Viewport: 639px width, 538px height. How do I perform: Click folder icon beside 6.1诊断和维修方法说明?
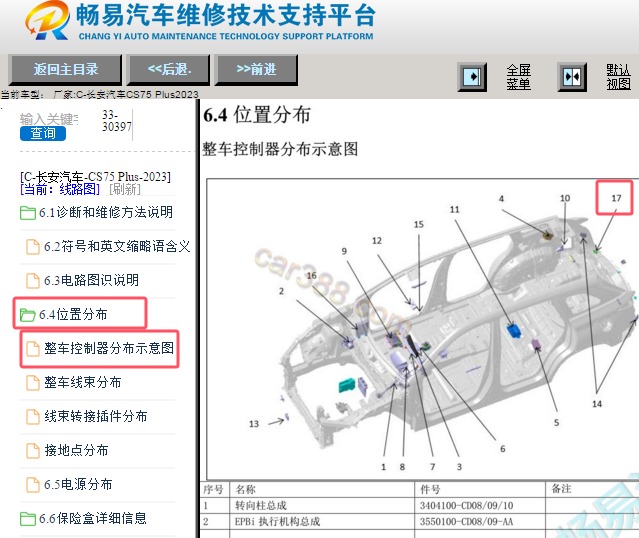tap(28, 213)
